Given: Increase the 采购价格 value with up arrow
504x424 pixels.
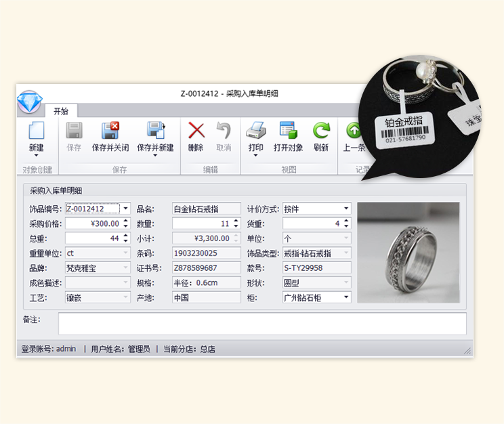Looking at the screenshot, I should click(125, 221).
